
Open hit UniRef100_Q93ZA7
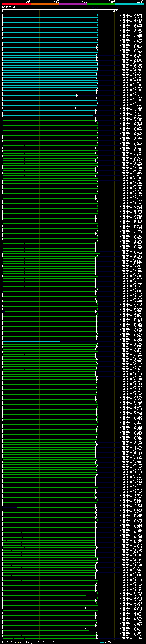131,259
